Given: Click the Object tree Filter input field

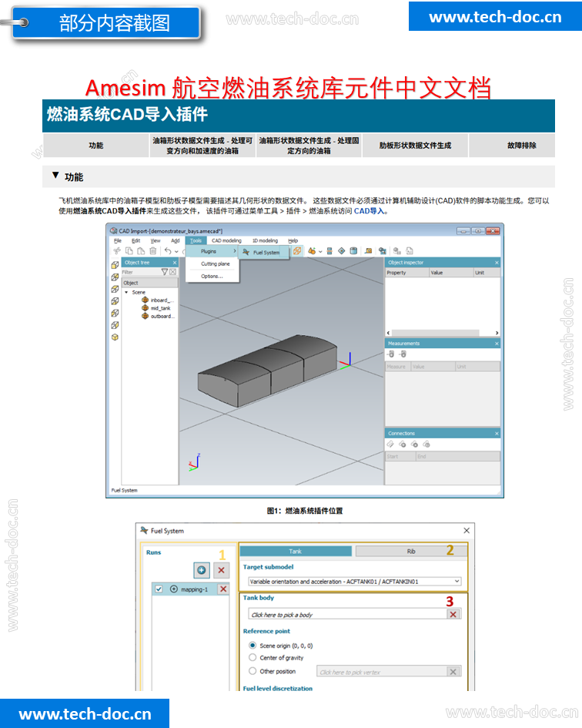Looking at the screenshot, I should pos(141,272).
